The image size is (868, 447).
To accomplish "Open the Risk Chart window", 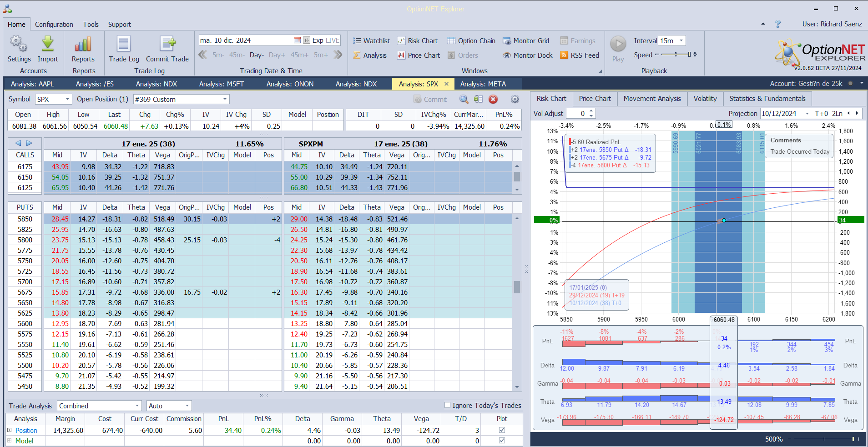I will [417, 41].
